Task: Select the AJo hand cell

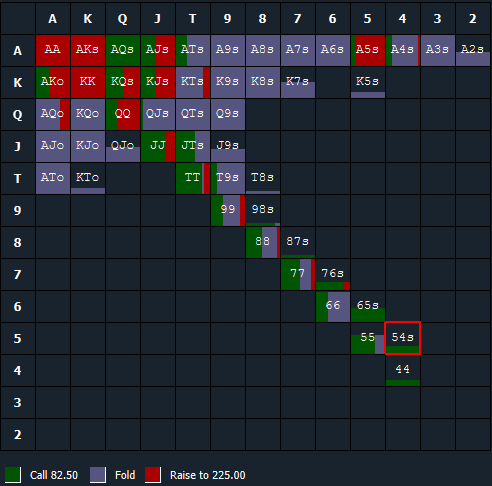Action: pyautogui.click(x=53, y=146)
